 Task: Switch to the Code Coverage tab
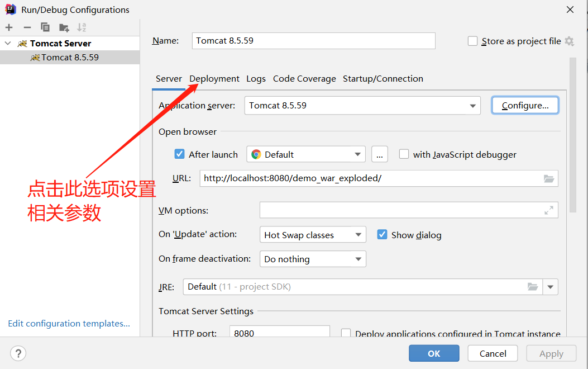click(x=304, y=79)
